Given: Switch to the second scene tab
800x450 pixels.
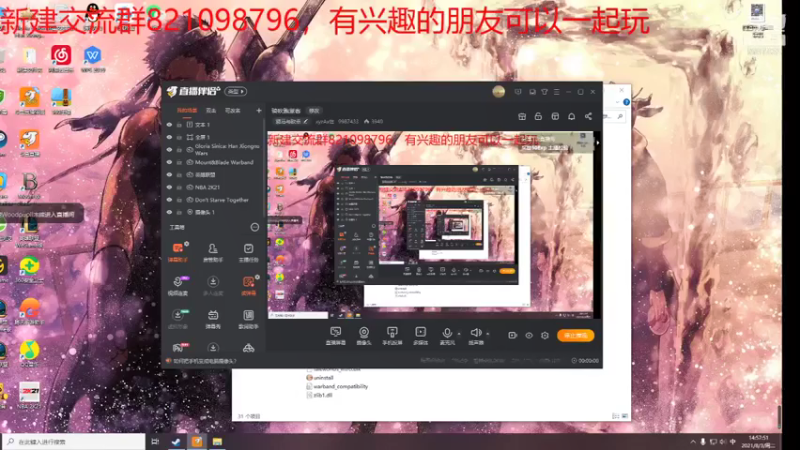Looking at the screenshot, I should coord(211,111).
